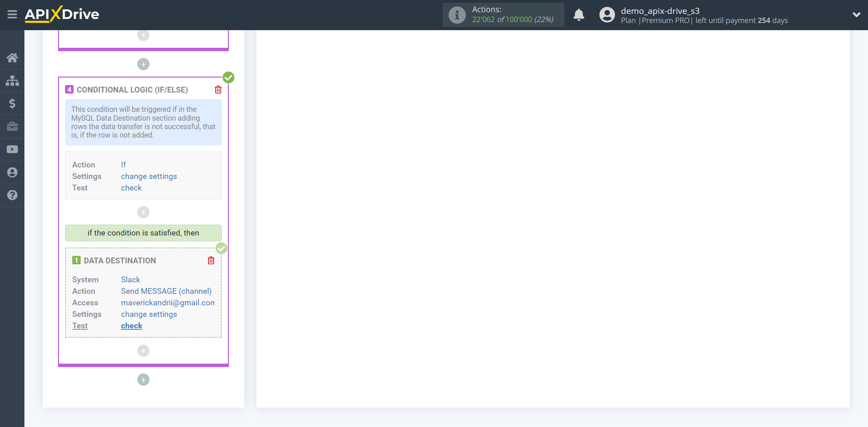Click the delete icon on Conditional Logic block
The image size is (868, 427).
click(218, 89)
